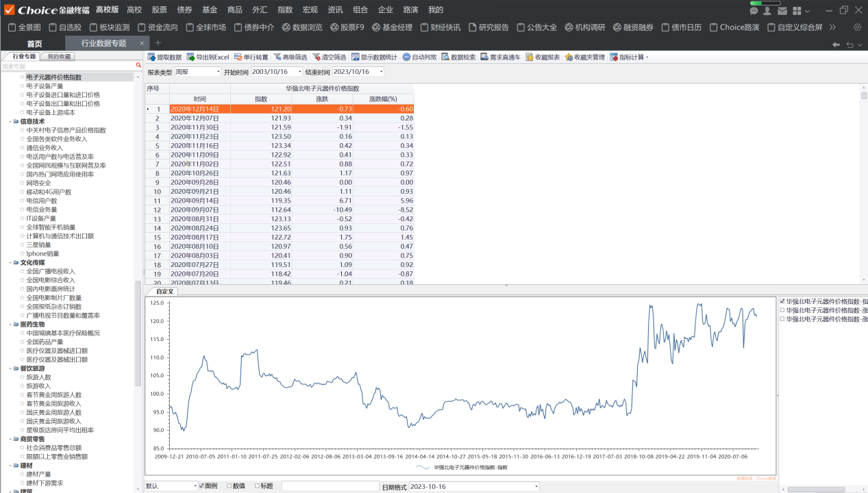Open the settings gear in top-right toolbar
The width and height of the screenshot is (868, 493).
pos(857,27)
